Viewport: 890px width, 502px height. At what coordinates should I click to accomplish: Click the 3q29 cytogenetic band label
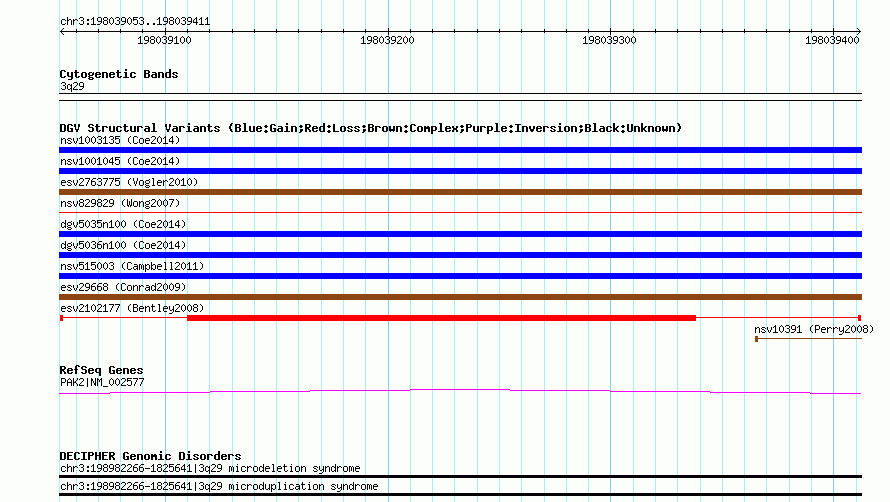[x=72, y=86]
